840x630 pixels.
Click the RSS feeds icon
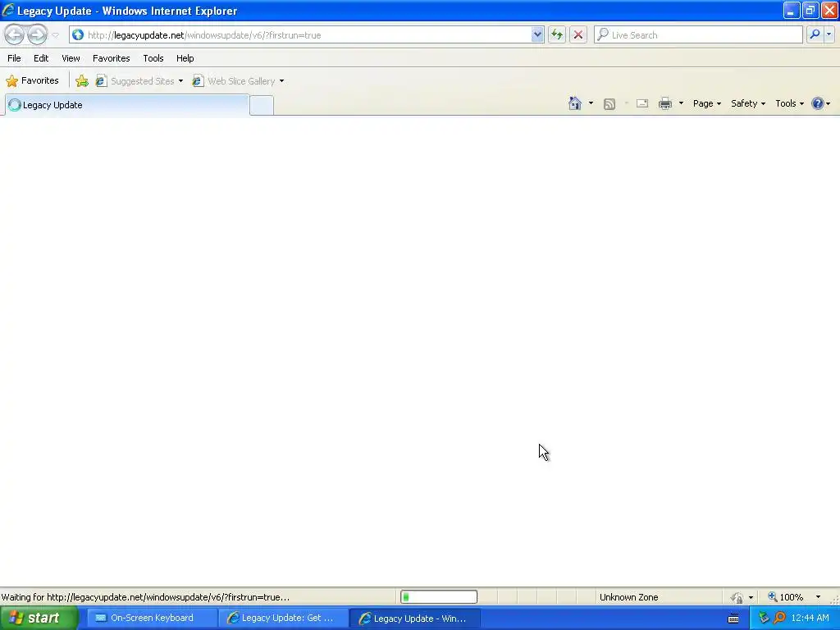coord(609,104)
